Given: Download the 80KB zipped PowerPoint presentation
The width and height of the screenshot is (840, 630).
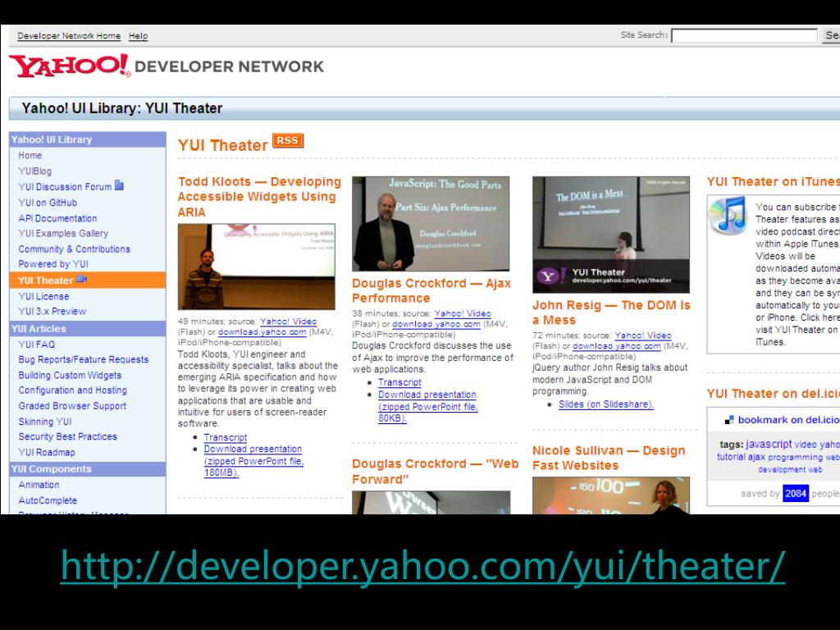Looking at the screenshot, I should point(428,406).
